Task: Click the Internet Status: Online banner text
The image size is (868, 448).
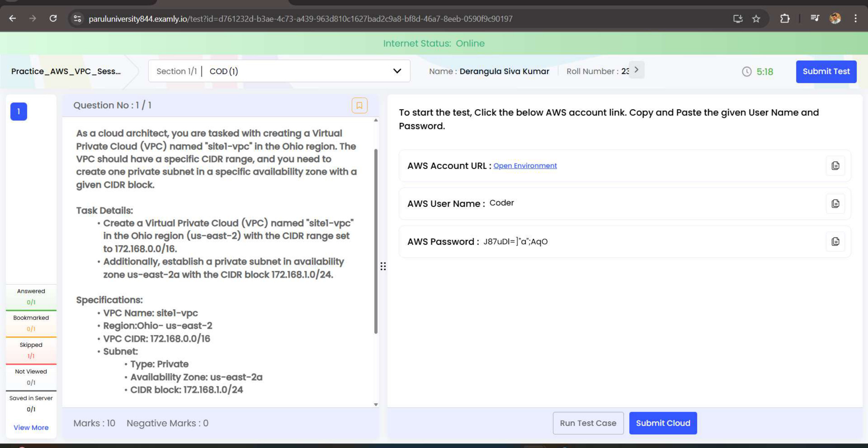Action: (x=434, y=44)
